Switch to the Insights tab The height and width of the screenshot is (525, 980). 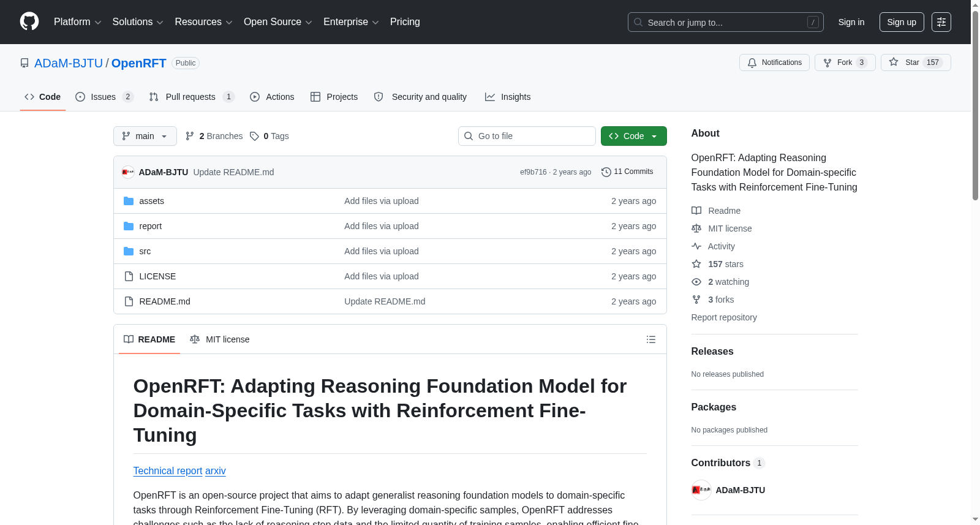pos(508,97)
